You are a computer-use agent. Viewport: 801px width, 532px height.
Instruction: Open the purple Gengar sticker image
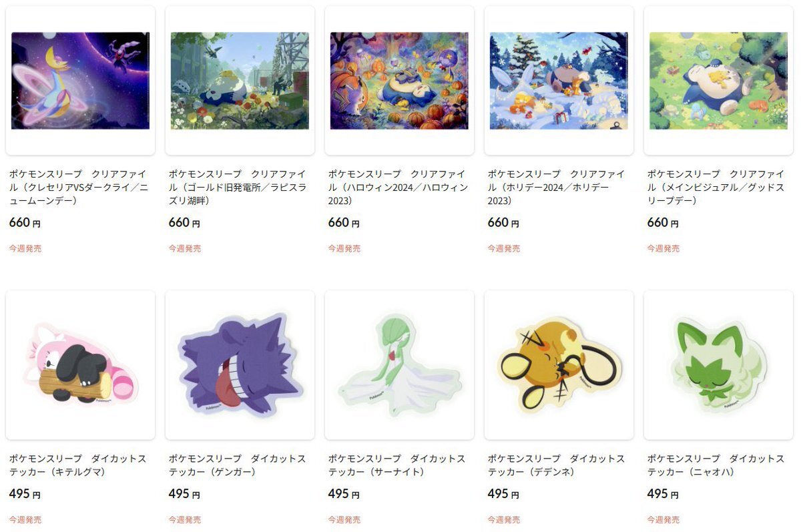pos(240,365)
